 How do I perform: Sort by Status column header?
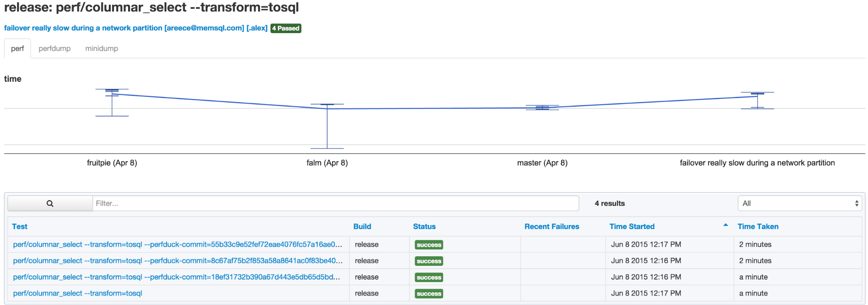pos(424,226)
